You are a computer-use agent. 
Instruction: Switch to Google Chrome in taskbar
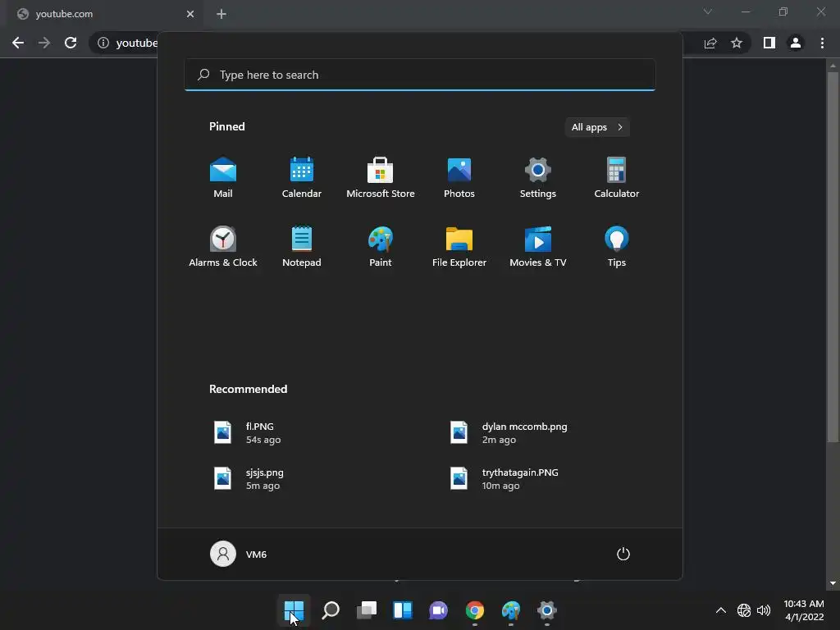475,610
